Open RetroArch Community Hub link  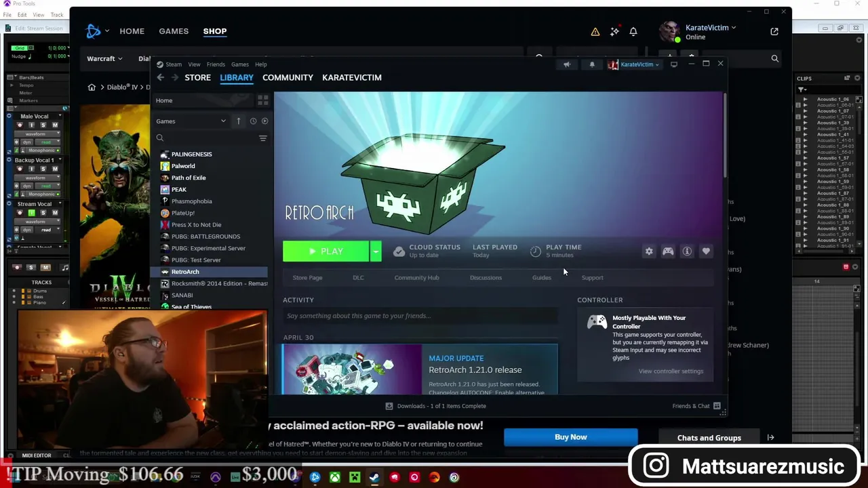[x=416, y=278]
